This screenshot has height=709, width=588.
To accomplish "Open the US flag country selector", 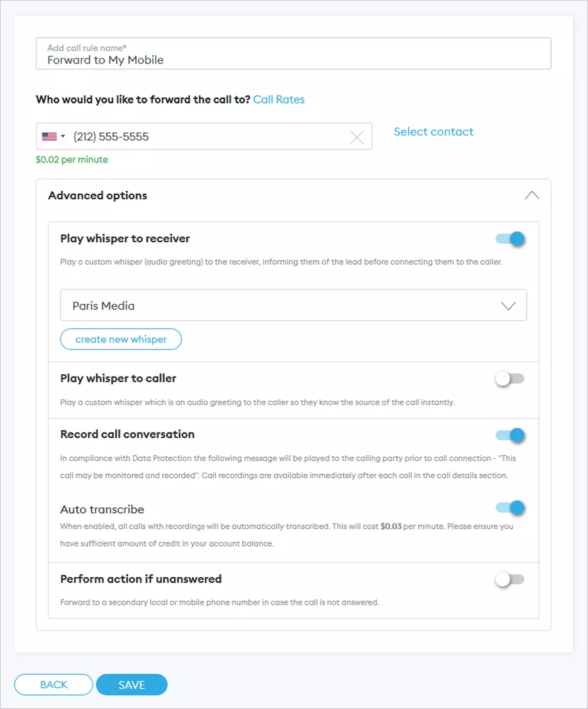I will click(x=54, y=137).
